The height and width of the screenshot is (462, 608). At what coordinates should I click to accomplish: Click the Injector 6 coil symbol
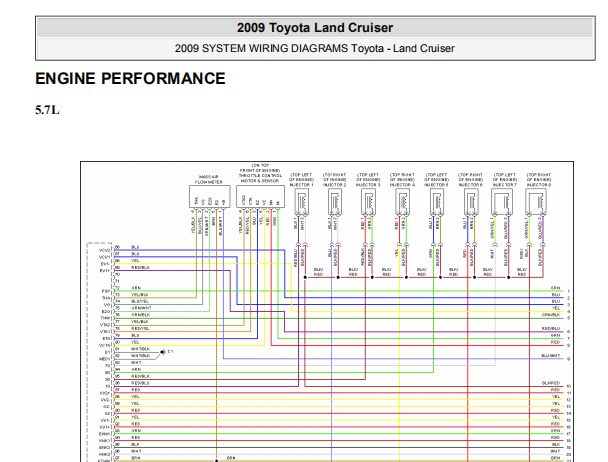point(471,201)
